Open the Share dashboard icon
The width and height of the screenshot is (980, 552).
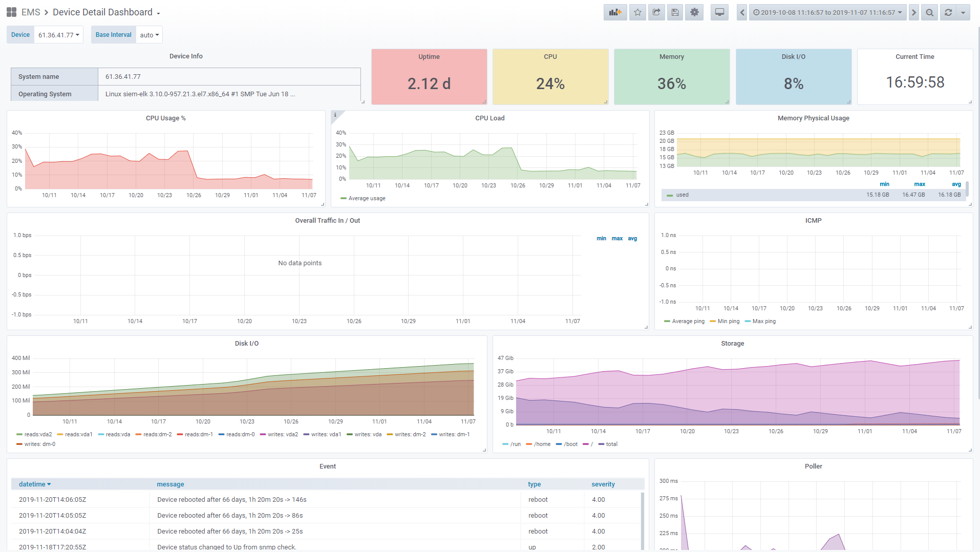pos(656,12)
